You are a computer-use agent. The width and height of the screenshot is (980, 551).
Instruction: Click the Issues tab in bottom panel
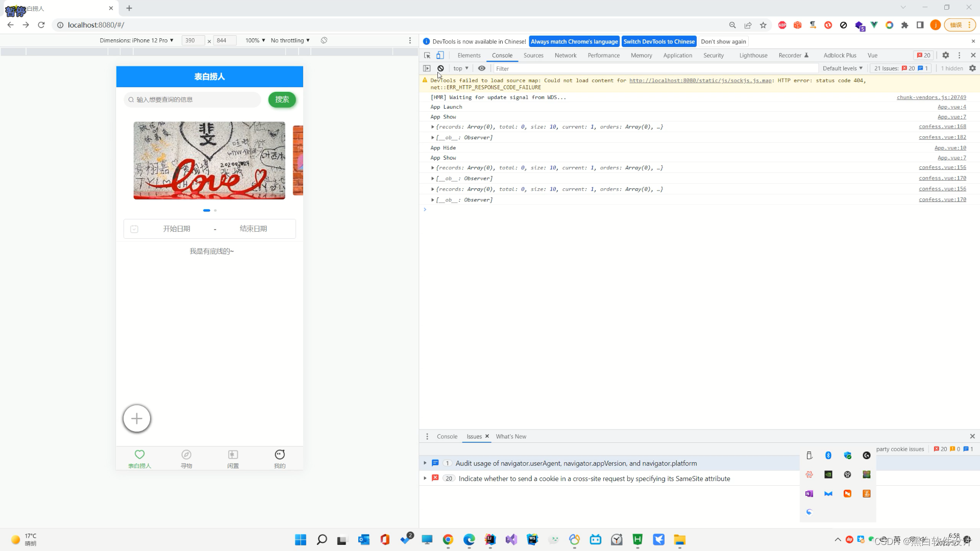coord(474,436)
